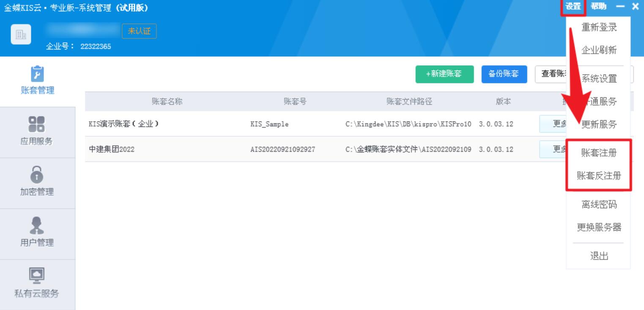Image resolution: width=644 pixels, height=310 pixels.
Task: Select 重新登录 from settings menu
Action: 599,28
